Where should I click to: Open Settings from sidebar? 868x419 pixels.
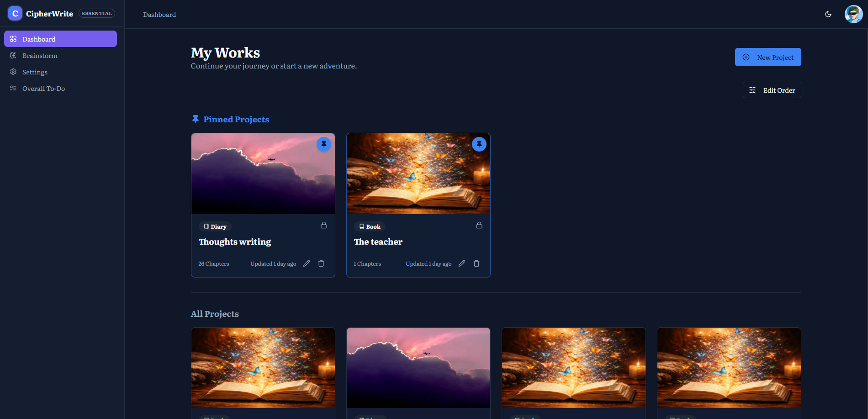(x=35, y=72)
